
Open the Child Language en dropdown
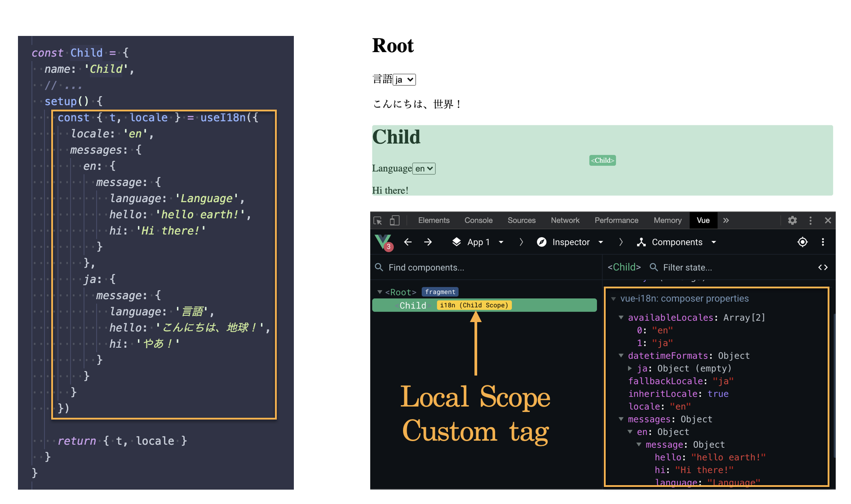point(424,168)
